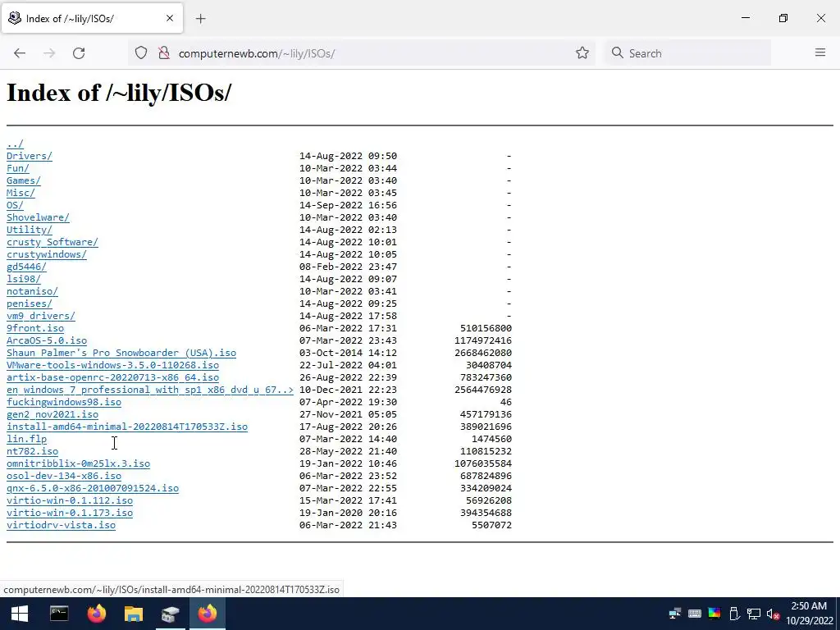Click the Index of /~lily/ISOs/ heading
Image resolution: width=840 pixels, height=630 pixels.
point(119,93)
